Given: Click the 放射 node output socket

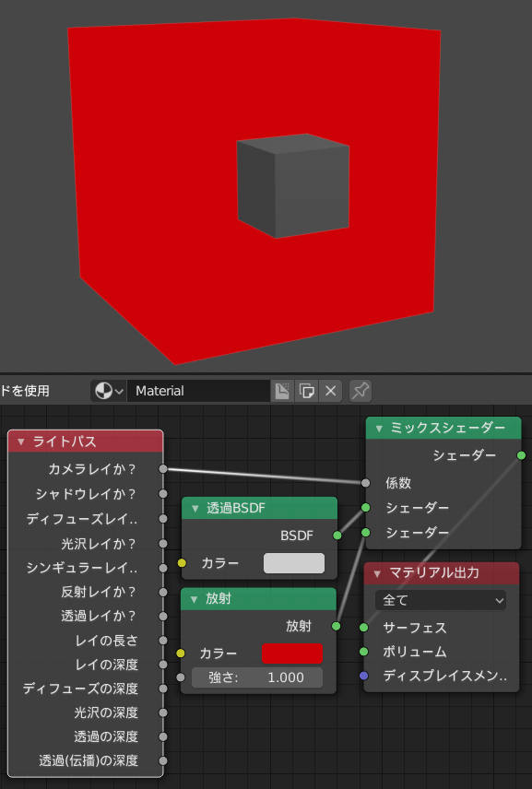Looking at the screenshot, I should pos(336,626).
